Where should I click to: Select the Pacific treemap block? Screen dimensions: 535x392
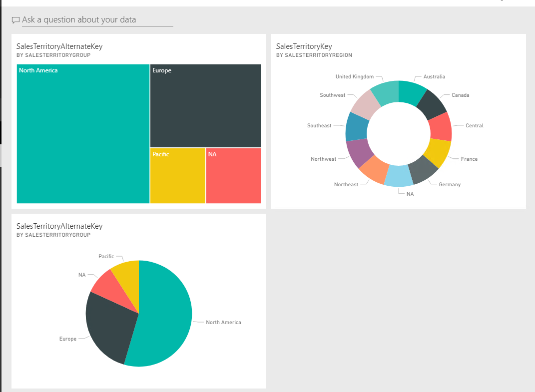[x=178, y=176]
